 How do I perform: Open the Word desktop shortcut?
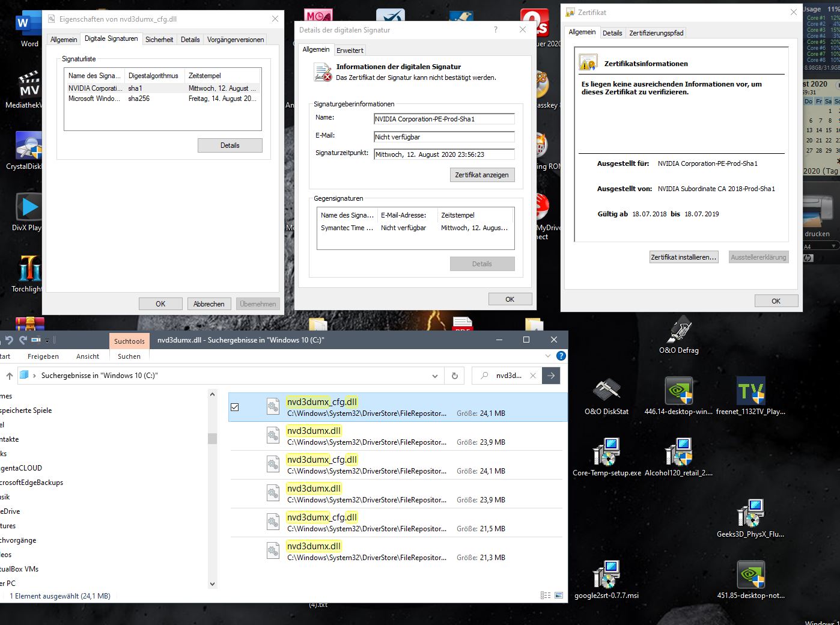click(x=28, y=30)
